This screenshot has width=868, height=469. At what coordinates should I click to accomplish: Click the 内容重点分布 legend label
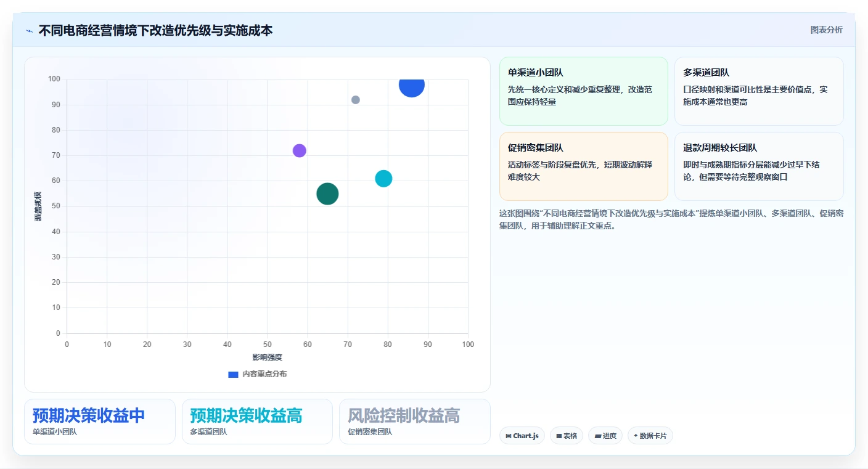[264, 374]
